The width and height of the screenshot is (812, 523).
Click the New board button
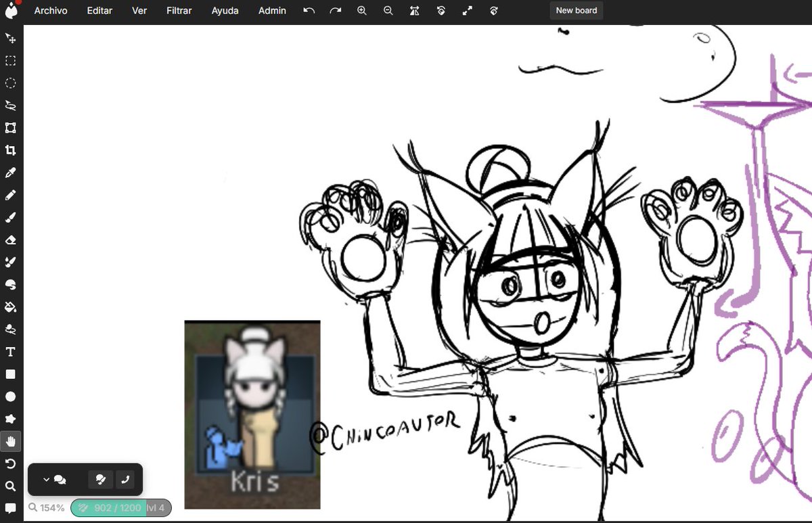(x=577, y=11)
